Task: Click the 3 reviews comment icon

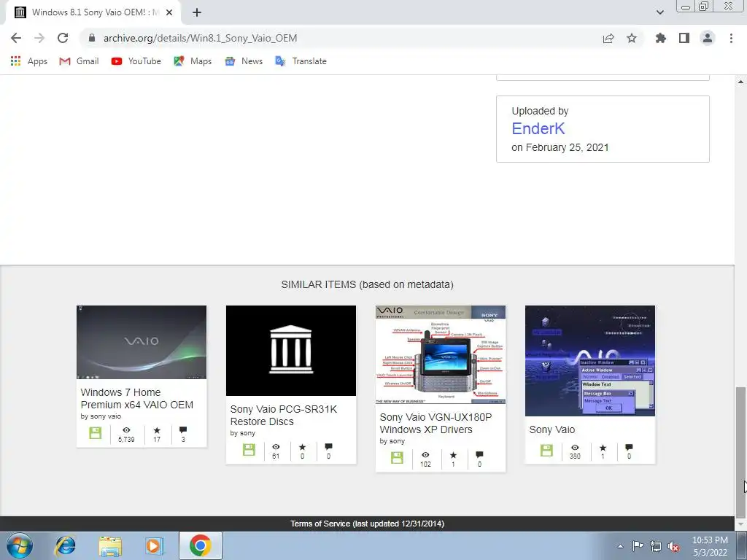Action: pyautogui.click(x=183, y=430)
